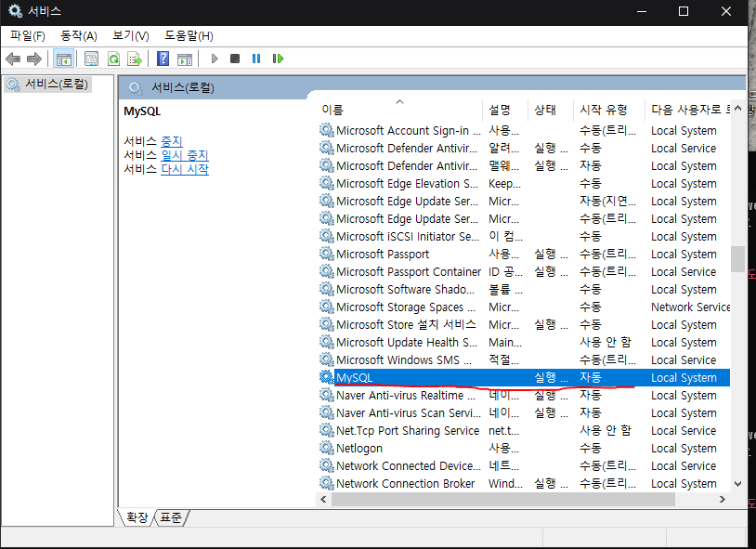Click the 다시 시작 service link

[185, 169]
